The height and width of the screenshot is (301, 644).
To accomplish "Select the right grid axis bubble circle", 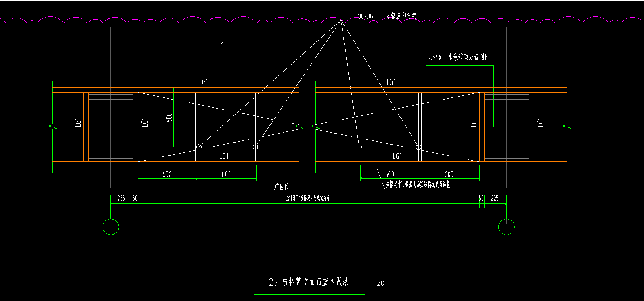I will coord(507,227).
